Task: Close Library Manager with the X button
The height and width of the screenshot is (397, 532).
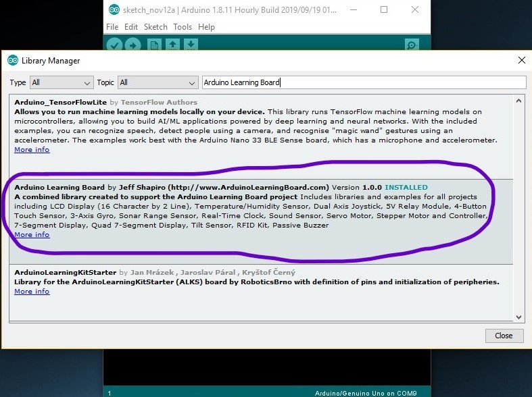Action: click(522, 60)
